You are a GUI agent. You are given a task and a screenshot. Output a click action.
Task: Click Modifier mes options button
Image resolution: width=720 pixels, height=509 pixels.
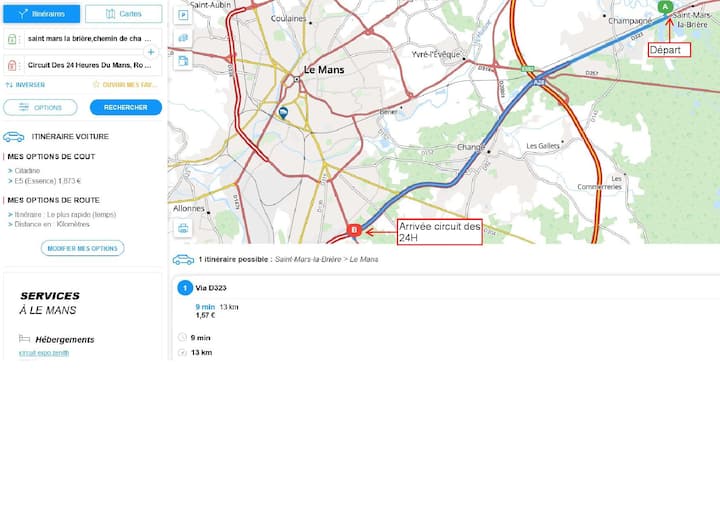click(x=82, y=248)
